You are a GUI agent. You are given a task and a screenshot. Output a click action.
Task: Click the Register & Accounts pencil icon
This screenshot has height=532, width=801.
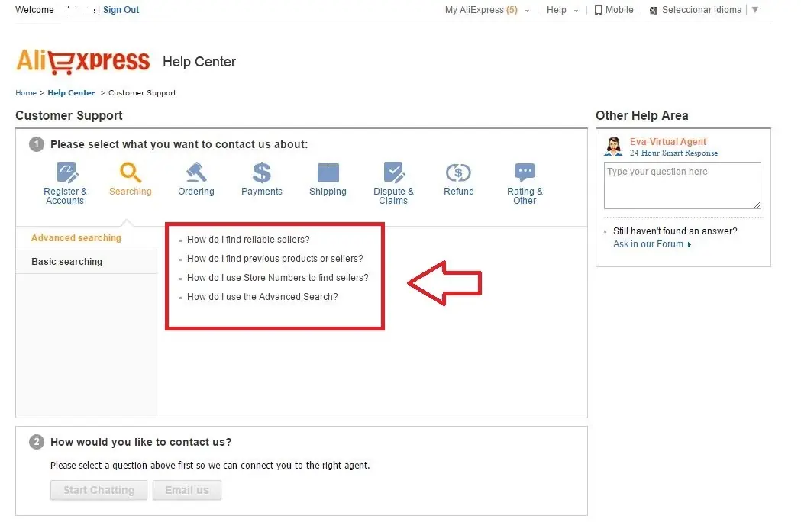pyautogui.click(x=67, y=172)
